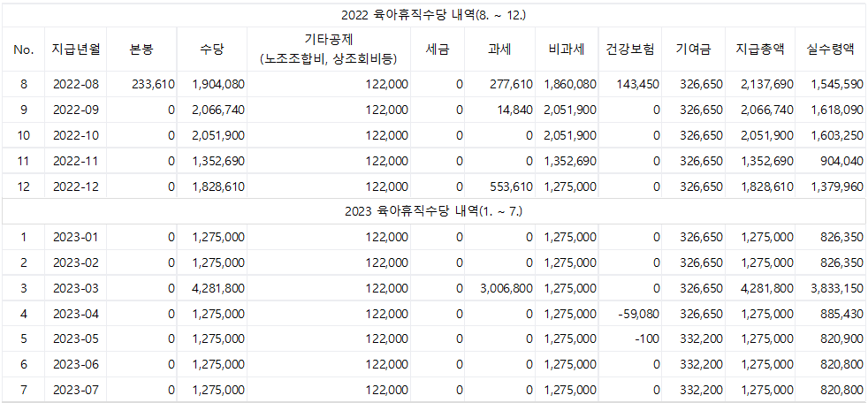Click the 비과세 column header
This screenshot has width=868, height=403.
[x=567, y=49]
